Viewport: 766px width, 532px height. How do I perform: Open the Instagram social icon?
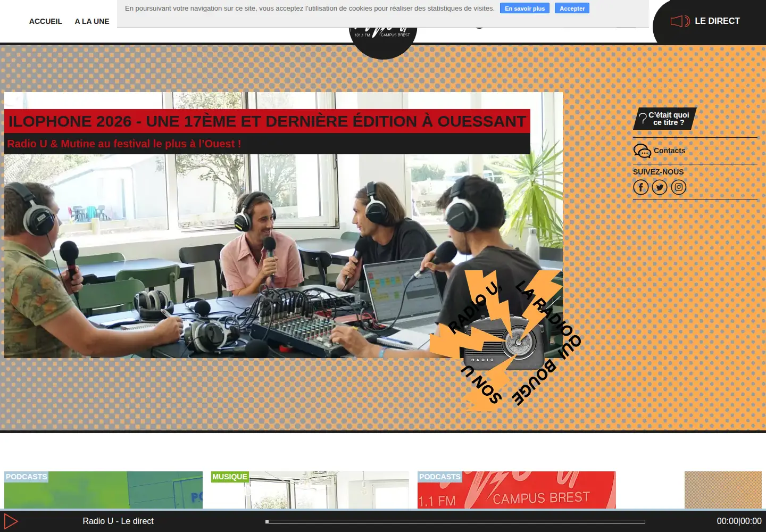click(679, 187)
